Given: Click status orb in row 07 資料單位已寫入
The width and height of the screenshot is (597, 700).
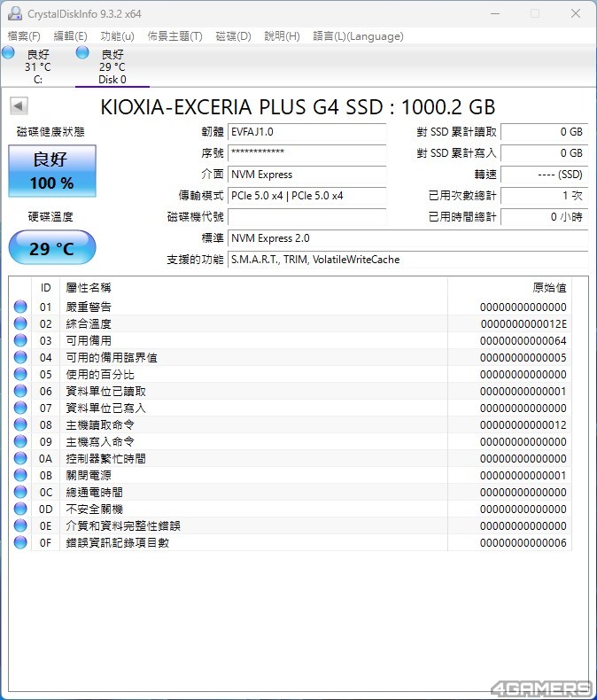Looking at the screenshot, I should click(20, 408).
